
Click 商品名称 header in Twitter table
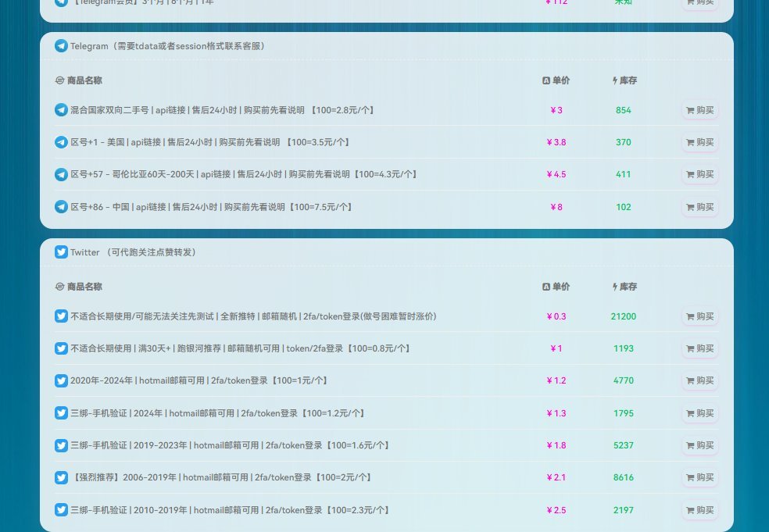(x=78, y=287)
